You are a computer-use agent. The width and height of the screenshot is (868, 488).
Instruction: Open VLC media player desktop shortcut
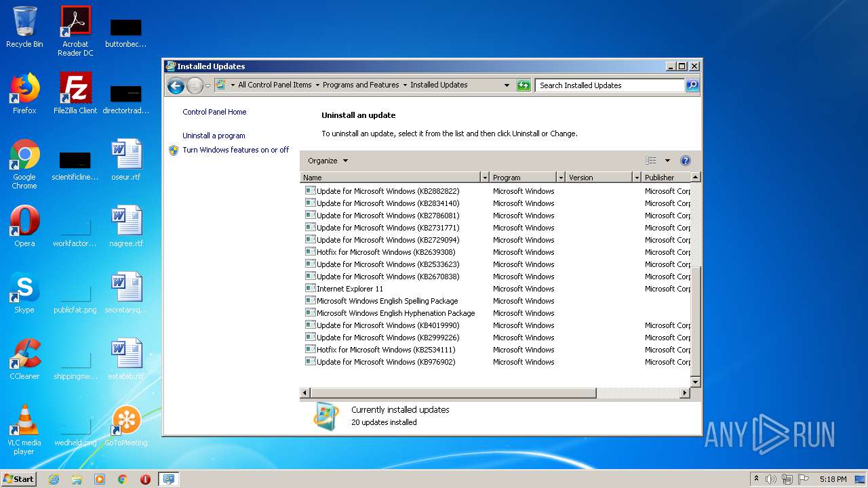pos(24,430)
